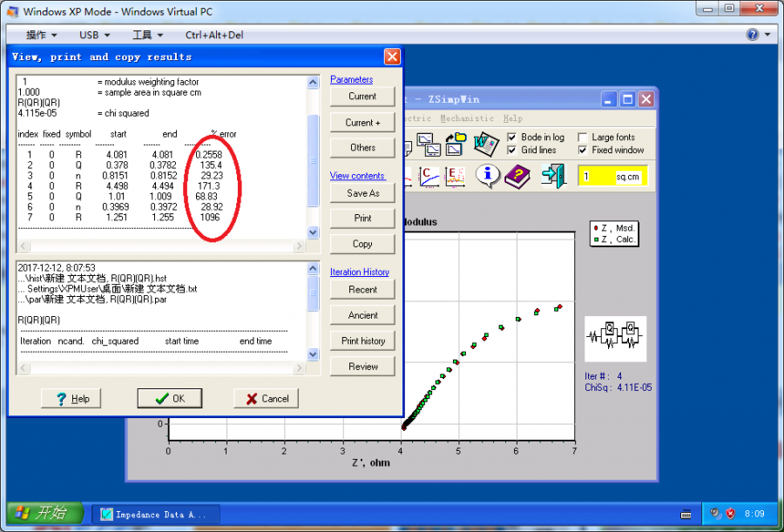This screenshot has height=532, width=784.
Task: Click the results pane scroll-up arrow
Action: click(313, 82)
